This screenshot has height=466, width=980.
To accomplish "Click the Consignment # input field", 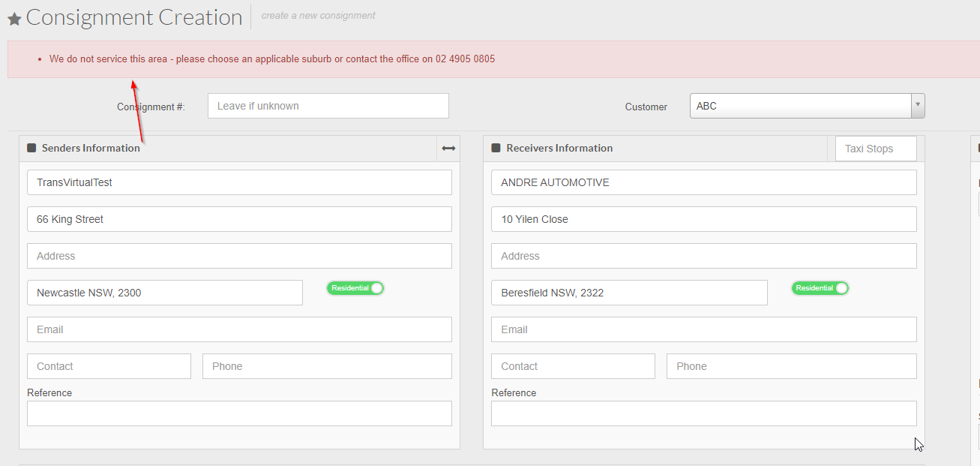I will pyautogui.click(x=328, y=106).
